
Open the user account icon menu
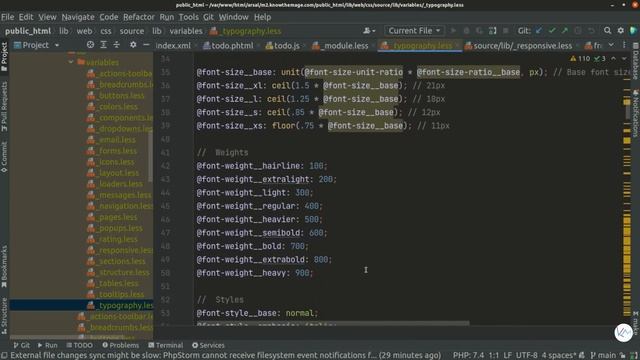coord(369,31)
